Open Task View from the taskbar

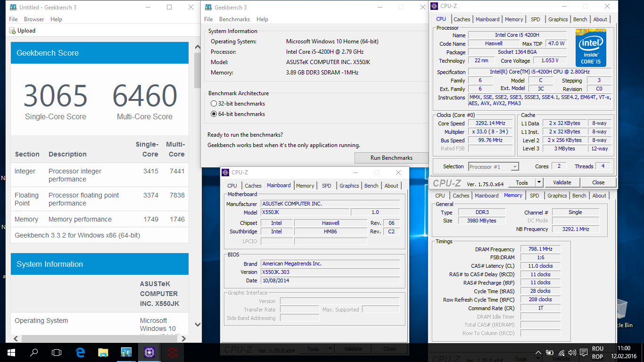[x=57, y=352]
